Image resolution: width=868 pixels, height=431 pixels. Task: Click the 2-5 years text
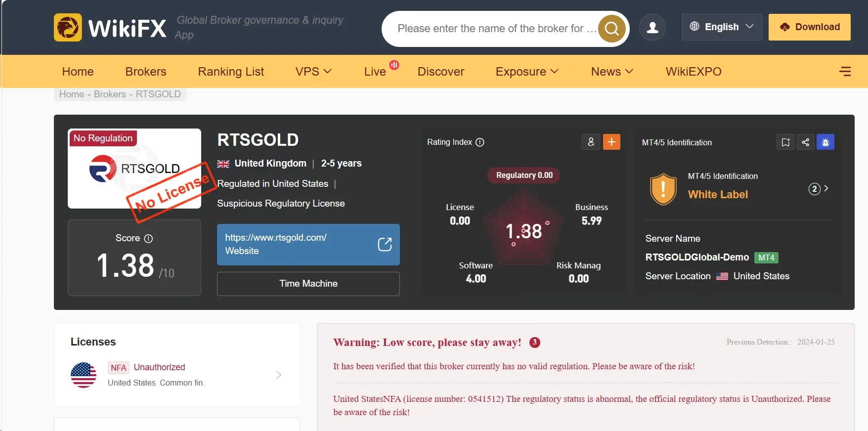(341, 164)
